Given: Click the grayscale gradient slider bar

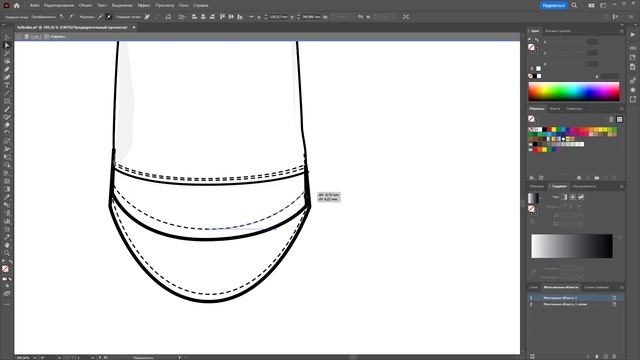Looking at the screenshot, I should (x=571, y=246).
